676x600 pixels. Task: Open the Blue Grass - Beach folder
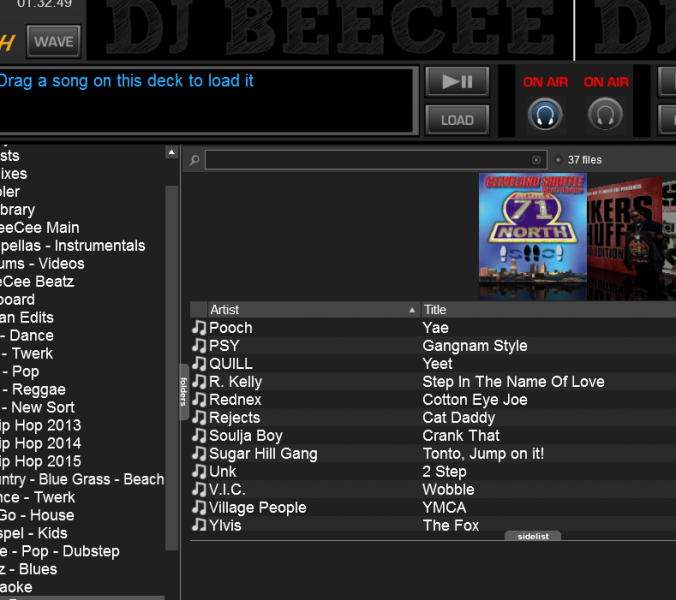pos(82,479)
